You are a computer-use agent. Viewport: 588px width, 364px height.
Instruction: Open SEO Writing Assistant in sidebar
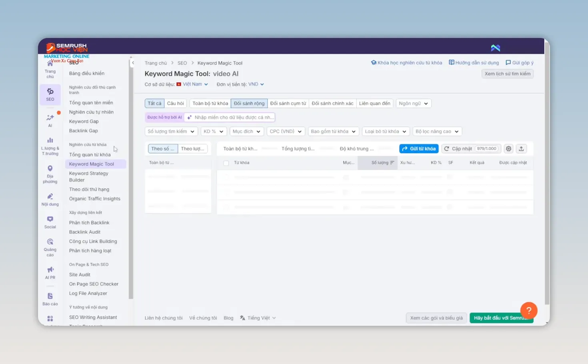(x=93, y=317)
